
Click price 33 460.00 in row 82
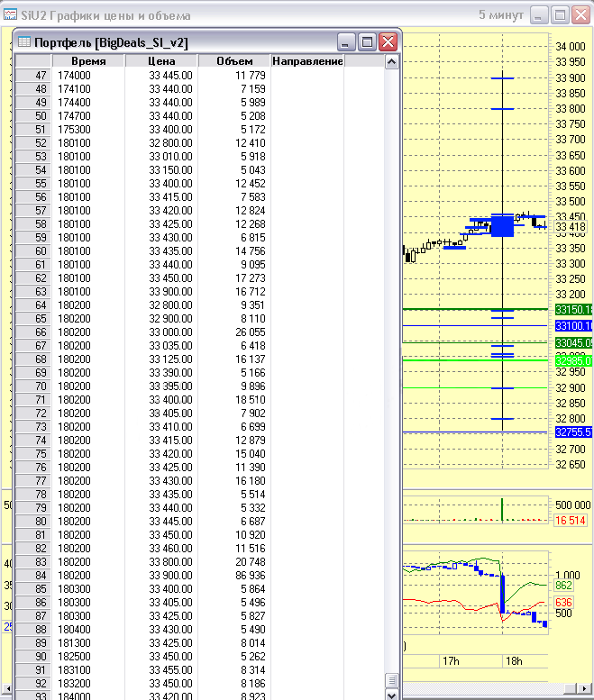tap(170, 549)
